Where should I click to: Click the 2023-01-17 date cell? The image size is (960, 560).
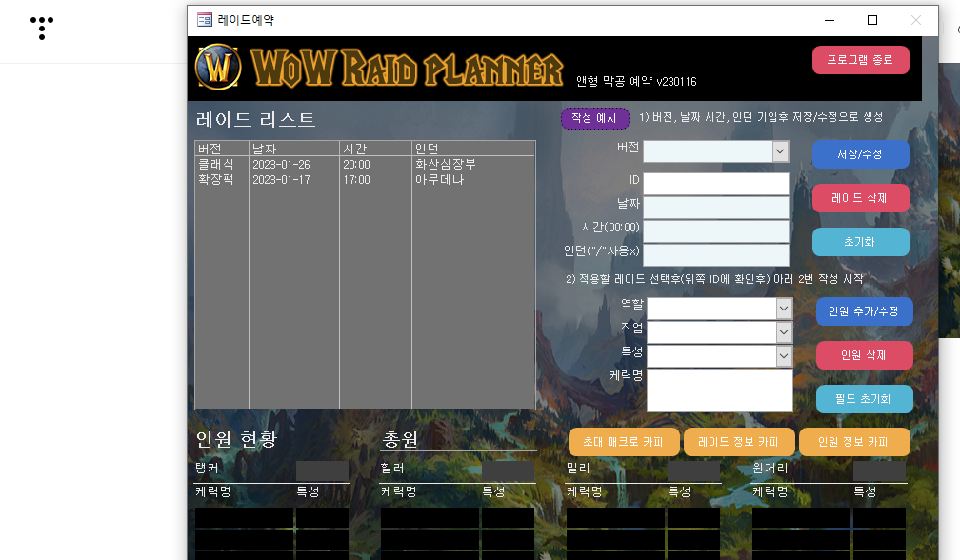coord(281,180)
